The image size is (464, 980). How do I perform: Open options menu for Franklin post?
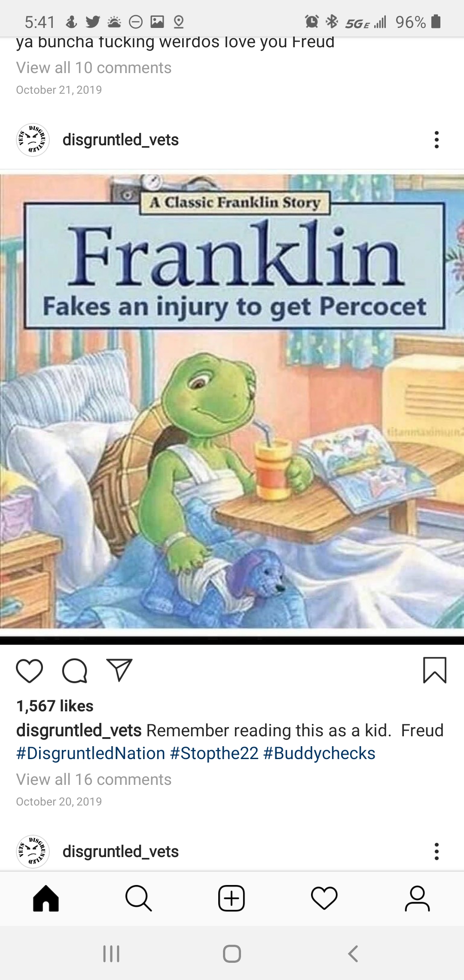pos(437,140)
